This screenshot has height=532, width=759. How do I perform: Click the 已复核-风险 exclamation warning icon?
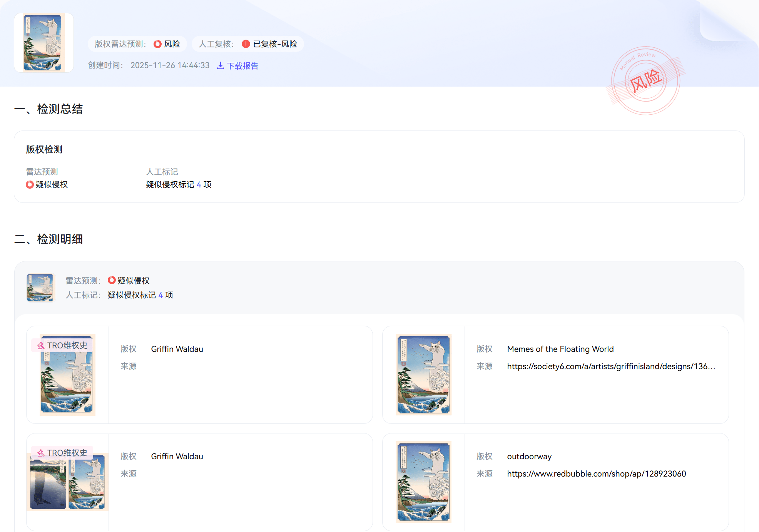[x=246, y=44]
